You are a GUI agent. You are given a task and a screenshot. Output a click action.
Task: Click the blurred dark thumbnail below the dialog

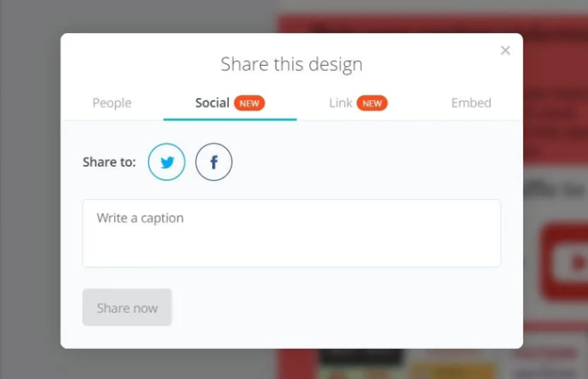tap(362, 357)
